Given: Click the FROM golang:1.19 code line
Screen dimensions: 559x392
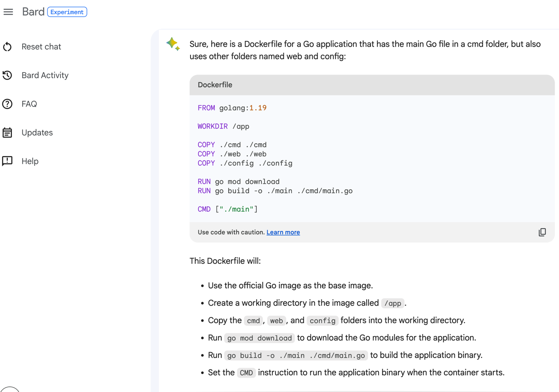Looking at the screenshot, I should [x=232, y=108].
